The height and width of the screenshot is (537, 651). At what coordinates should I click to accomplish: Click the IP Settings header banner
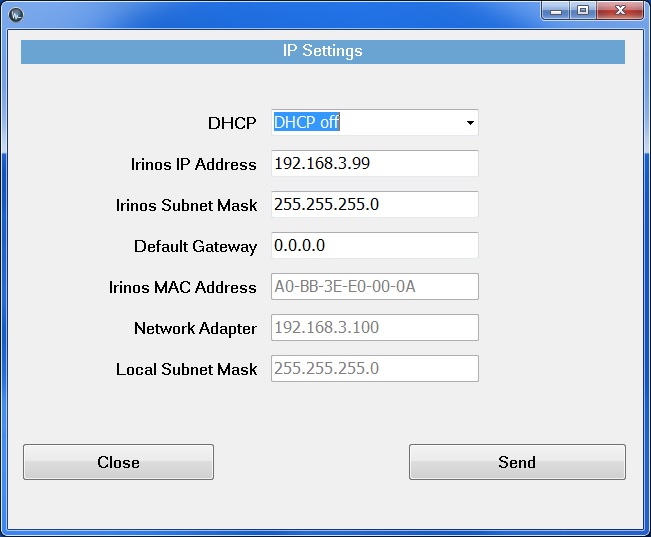pos(323,51)
